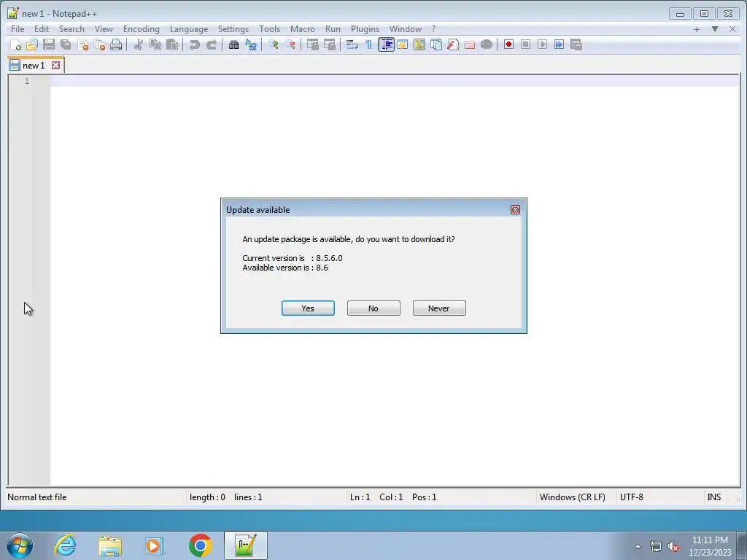The width and height of the screenshot is (747, 560).
Task: Toggle Word wrap toolbar icon
Action: [352, 44]
